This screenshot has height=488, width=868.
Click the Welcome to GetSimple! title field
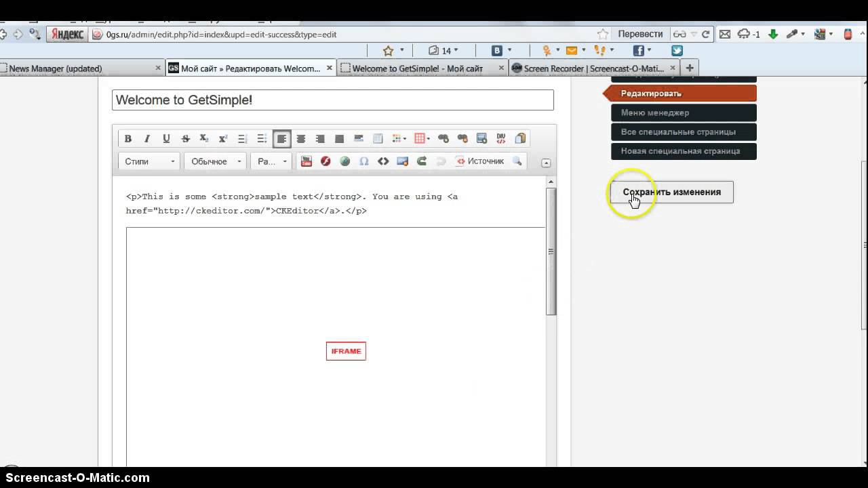333,100
